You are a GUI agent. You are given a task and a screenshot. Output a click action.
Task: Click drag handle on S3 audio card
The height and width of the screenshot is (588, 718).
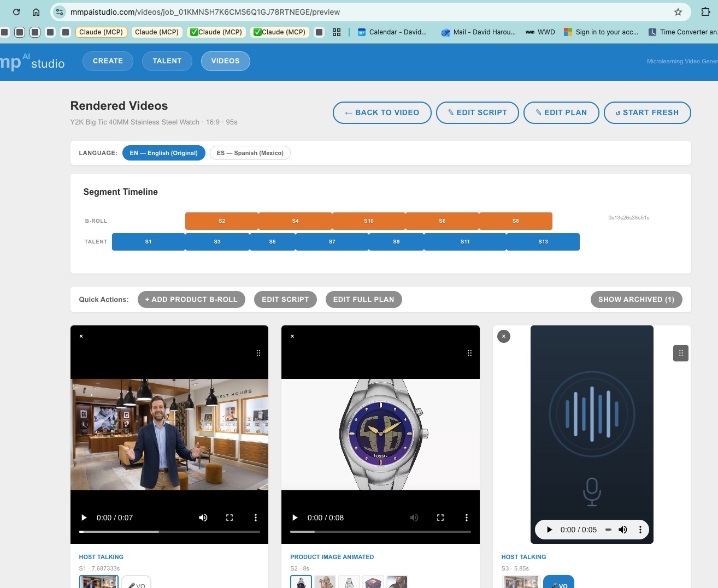680,353
